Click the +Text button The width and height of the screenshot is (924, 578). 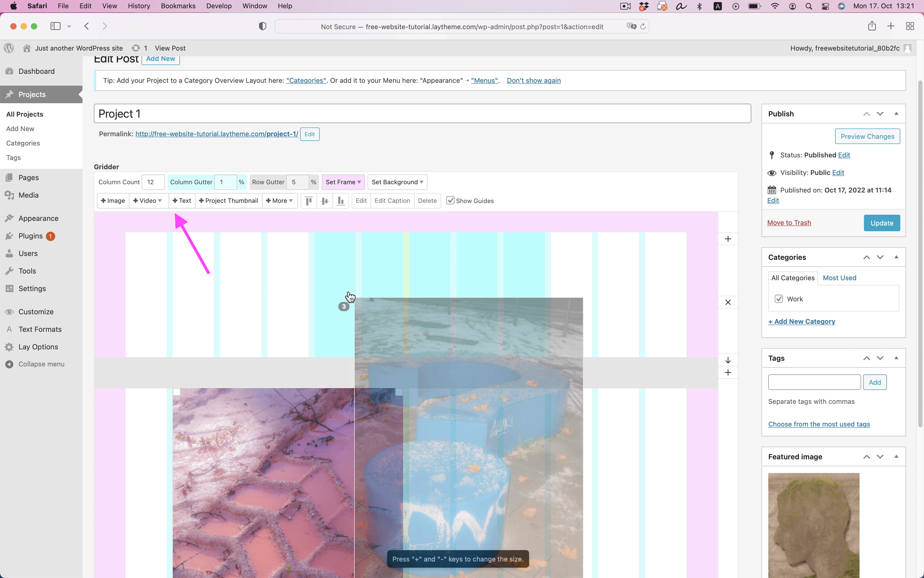pyautogui.click(x=182, y=201)
